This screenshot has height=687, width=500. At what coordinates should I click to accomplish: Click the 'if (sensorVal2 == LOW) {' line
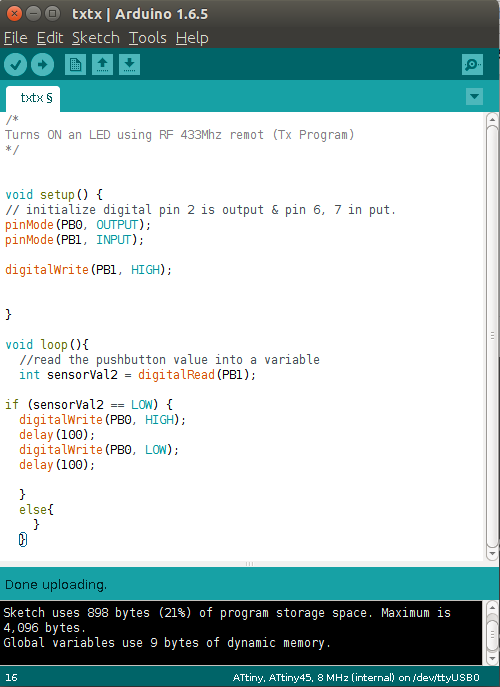(x=89, y=404)
